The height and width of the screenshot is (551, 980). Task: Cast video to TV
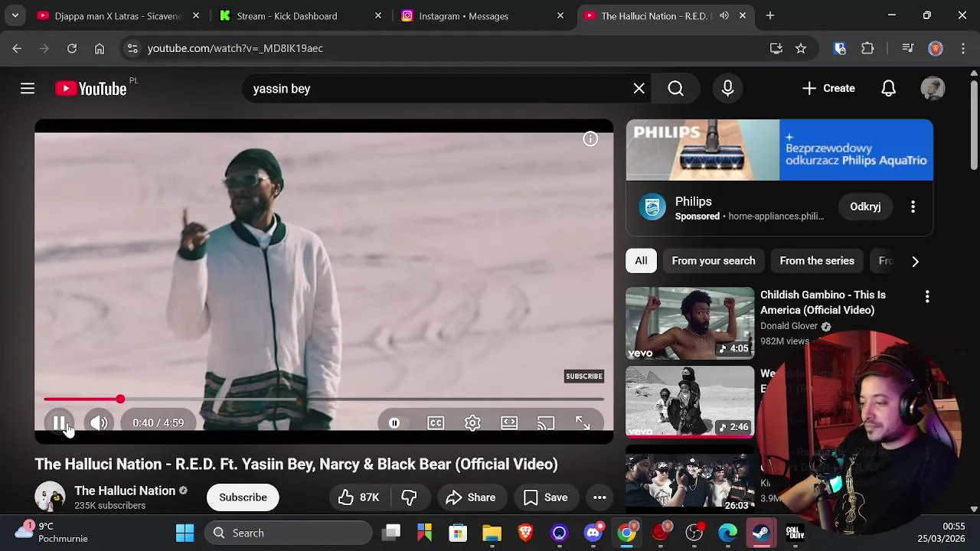click(x=546, y=422)
